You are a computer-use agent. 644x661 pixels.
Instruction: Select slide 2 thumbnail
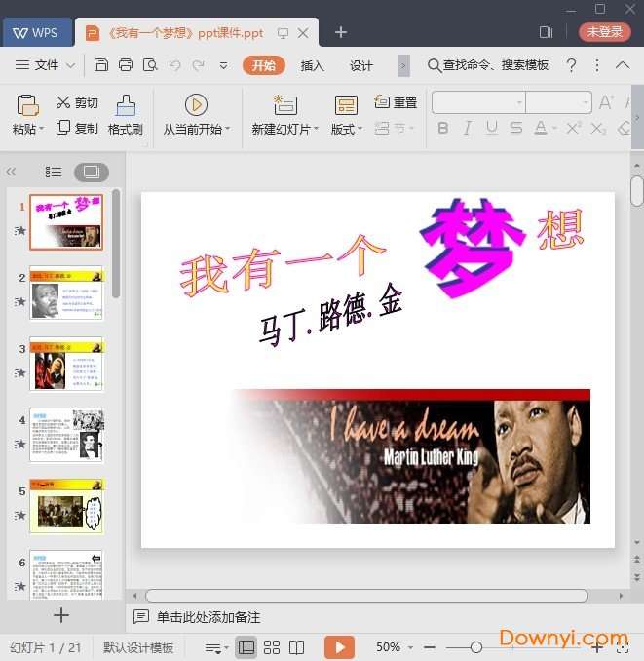click(66, 293)
